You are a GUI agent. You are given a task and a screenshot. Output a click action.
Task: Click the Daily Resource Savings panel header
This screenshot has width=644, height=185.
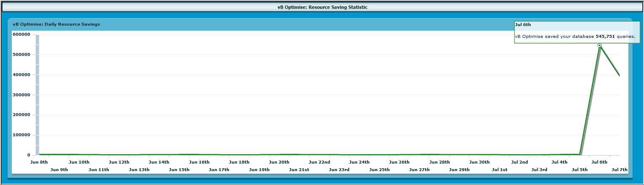[x=320, y=24]
